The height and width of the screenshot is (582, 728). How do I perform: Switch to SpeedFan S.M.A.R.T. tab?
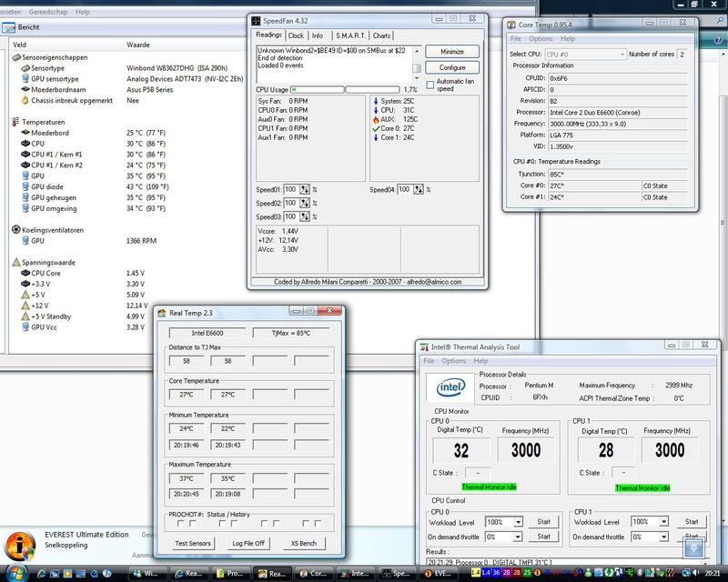coord(350,35)
